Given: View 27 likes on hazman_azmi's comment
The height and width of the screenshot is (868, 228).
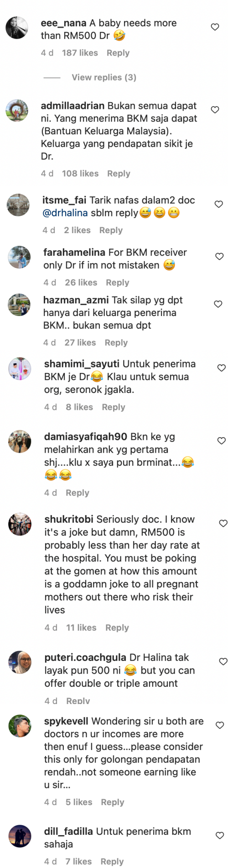Looking at the screenshot, I should (80, 342).
